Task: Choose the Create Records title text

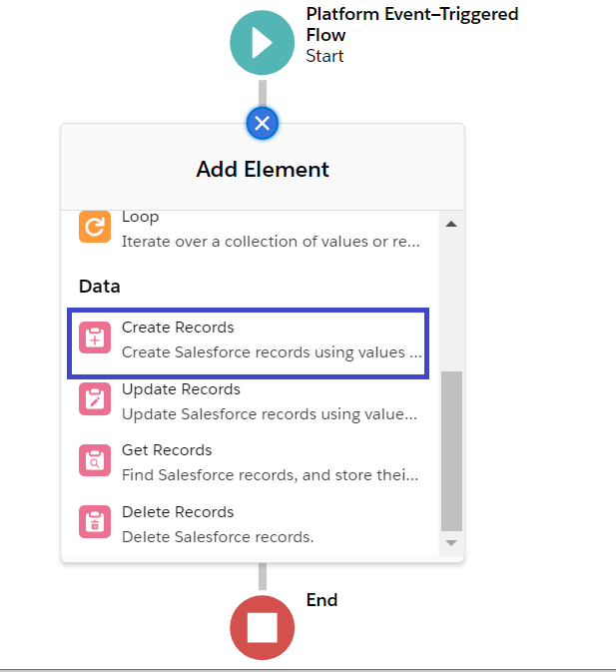Action: click(x=178, y=328)
